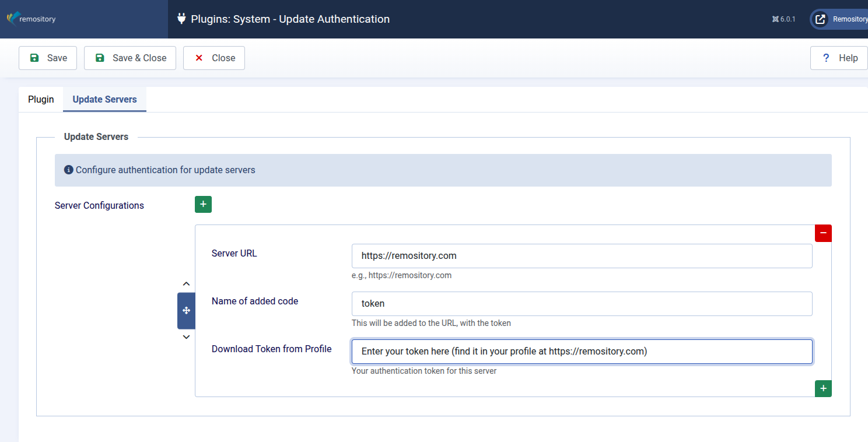Image resolution: width=868 pixels, height=442 pixels.
Task: Insert a new row using the plus below the token field
Action: click(x=823, y=388)
